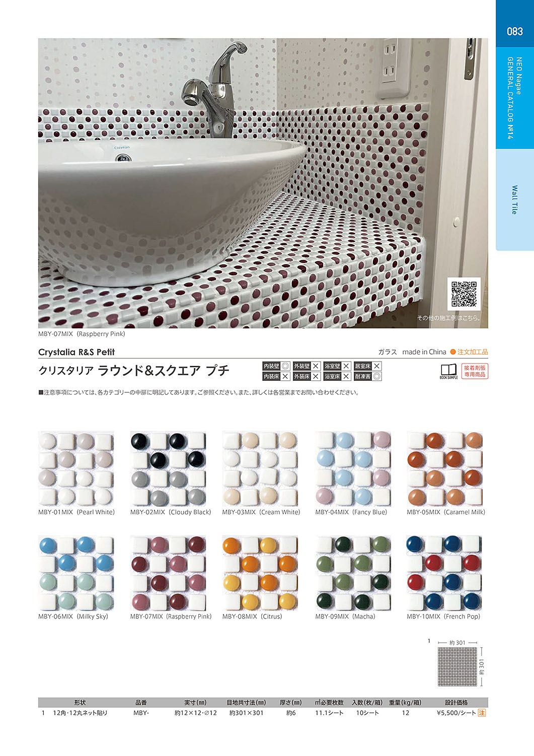Click the 浴室床 cross mark box
The width and height of the screenshot is (534, 756).
pyautogui.click(x=346, y=376)
